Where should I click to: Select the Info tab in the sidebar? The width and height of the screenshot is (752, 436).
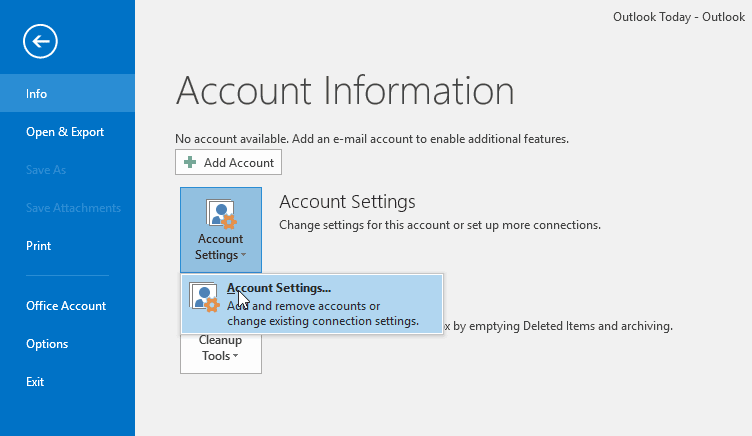tap(37, 94)
